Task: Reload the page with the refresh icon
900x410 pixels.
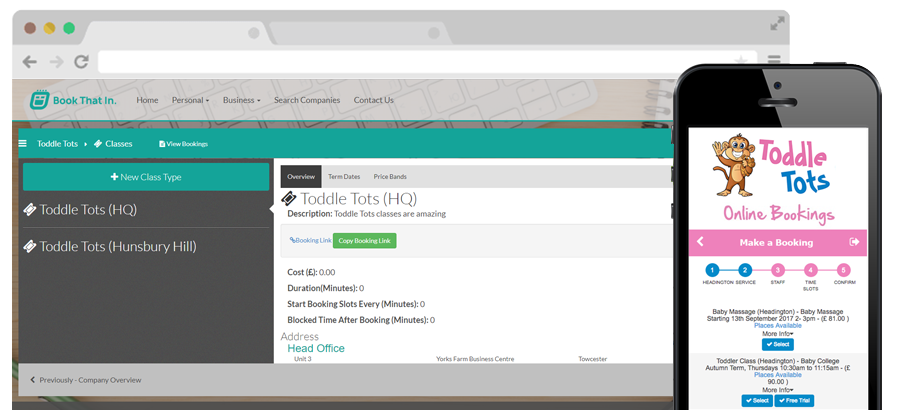Action: (x=82, y=61)
